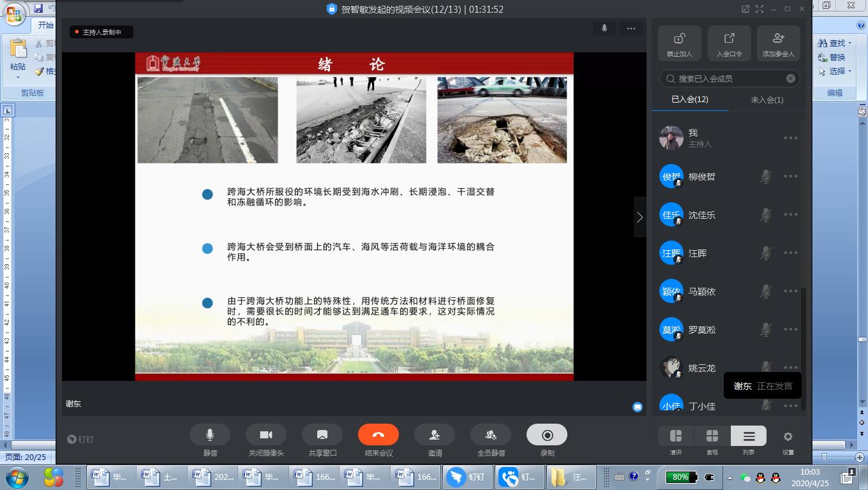Click the 禁止加入 lock icon
Image resolution: width=868 pixels, height=490 pixels.
point(679,39)
